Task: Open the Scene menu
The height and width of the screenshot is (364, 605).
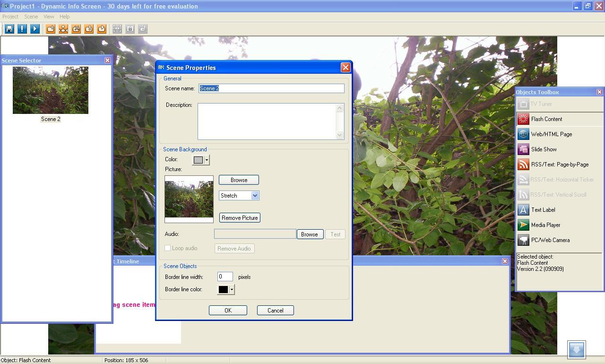Action: pyautogui.click(x=31, y=17)
